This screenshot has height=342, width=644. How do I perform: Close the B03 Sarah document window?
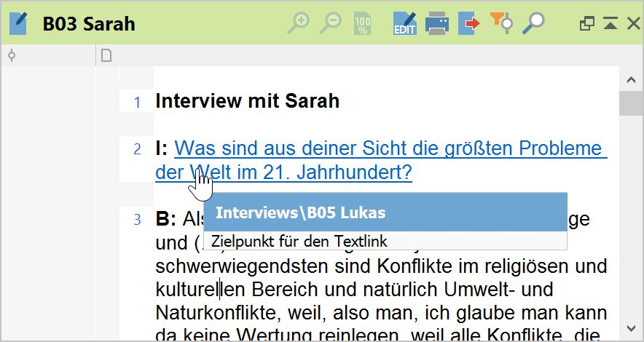(634, 23)
